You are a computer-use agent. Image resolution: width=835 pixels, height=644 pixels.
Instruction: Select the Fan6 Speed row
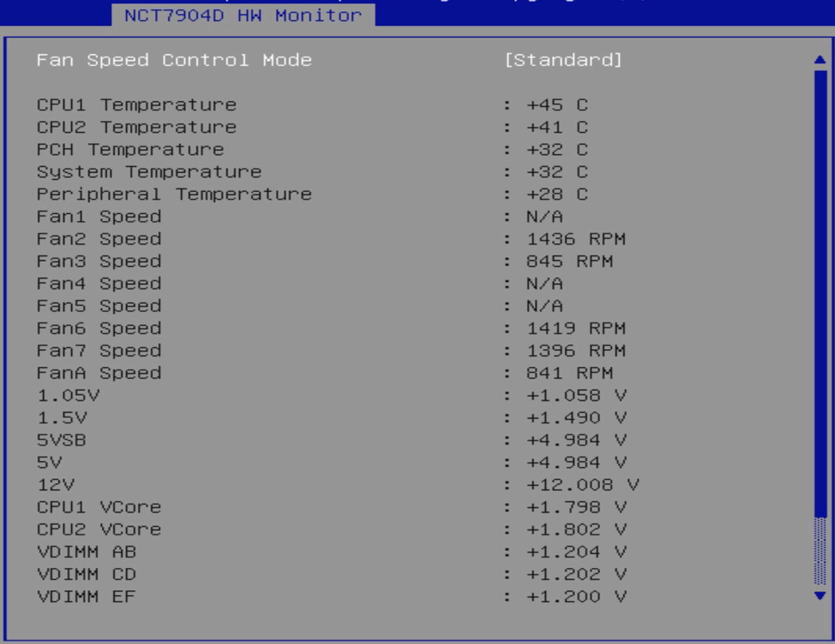(x=99, y=329)
